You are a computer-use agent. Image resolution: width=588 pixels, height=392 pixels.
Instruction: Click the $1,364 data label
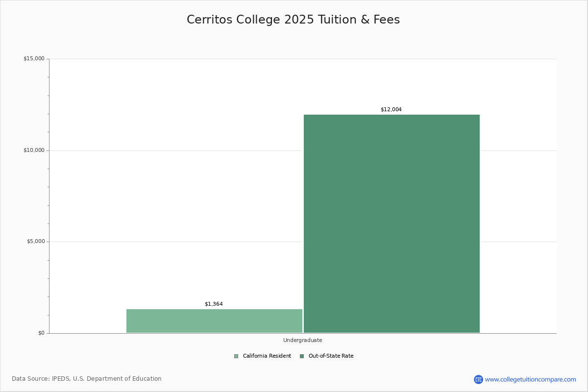pos(214,304)
